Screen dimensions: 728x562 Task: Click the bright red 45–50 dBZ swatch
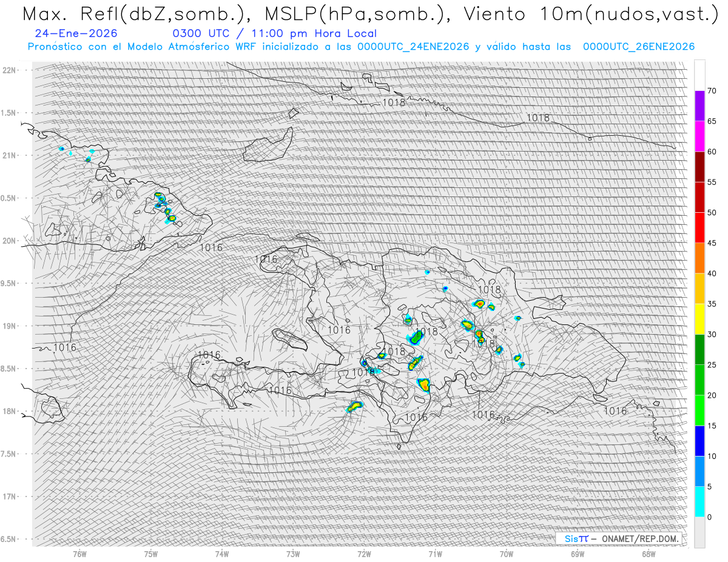(x=699, y=228)
